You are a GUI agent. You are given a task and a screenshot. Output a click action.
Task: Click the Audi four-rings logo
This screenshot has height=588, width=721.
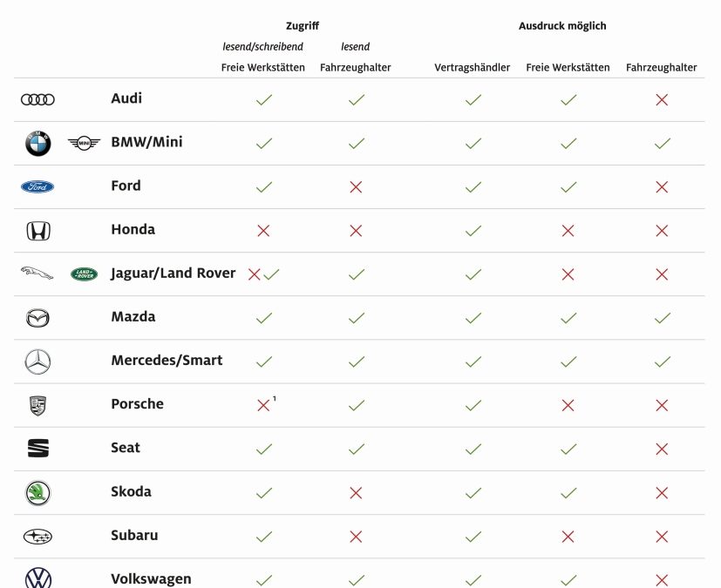pyautogui.click(x=37, y=100)
